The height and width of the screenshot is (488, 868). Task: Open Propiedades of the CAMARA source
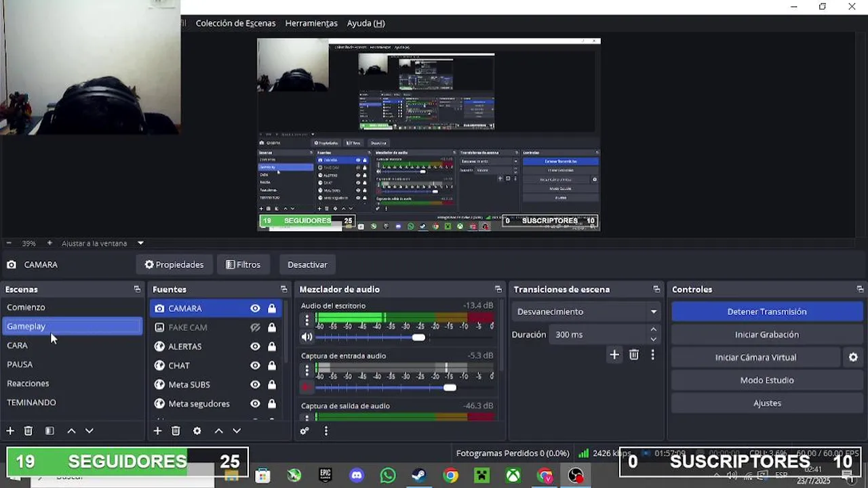[174, 265]
